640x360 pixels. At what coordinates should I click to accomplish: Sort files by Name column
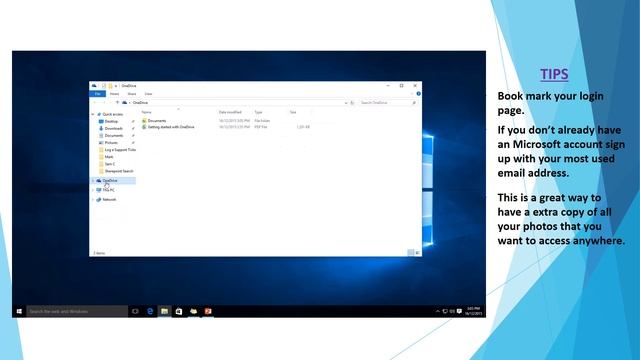tap(146, 112)
